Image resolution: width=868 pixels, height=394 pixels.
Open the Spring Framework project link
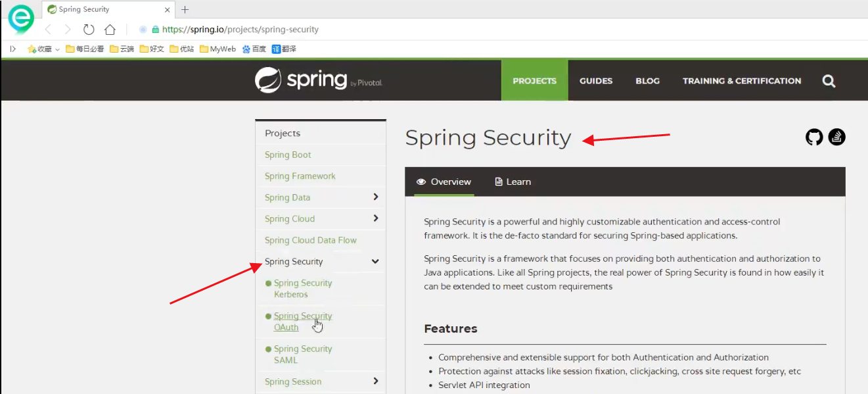300,176
